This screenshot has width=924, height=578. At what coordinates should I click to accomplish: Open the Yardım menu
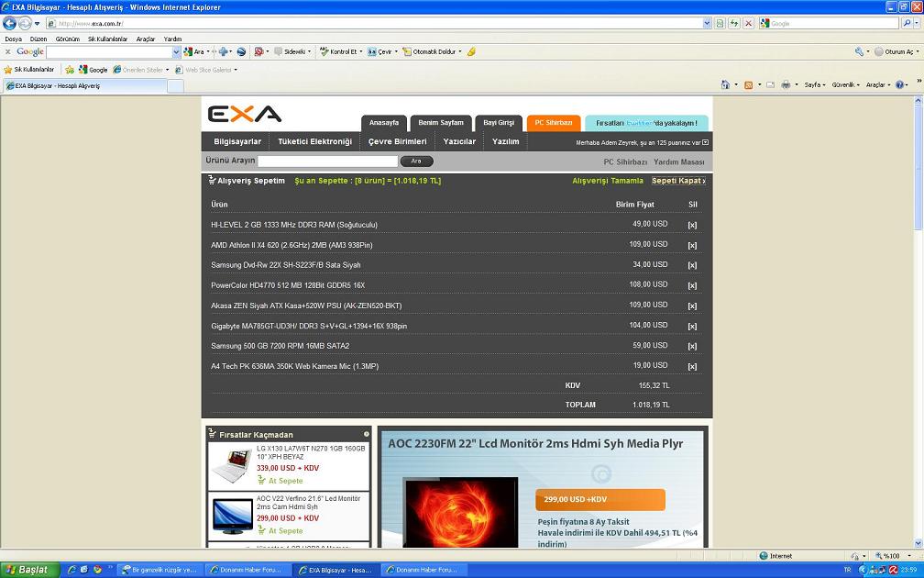tap(172, 39)
